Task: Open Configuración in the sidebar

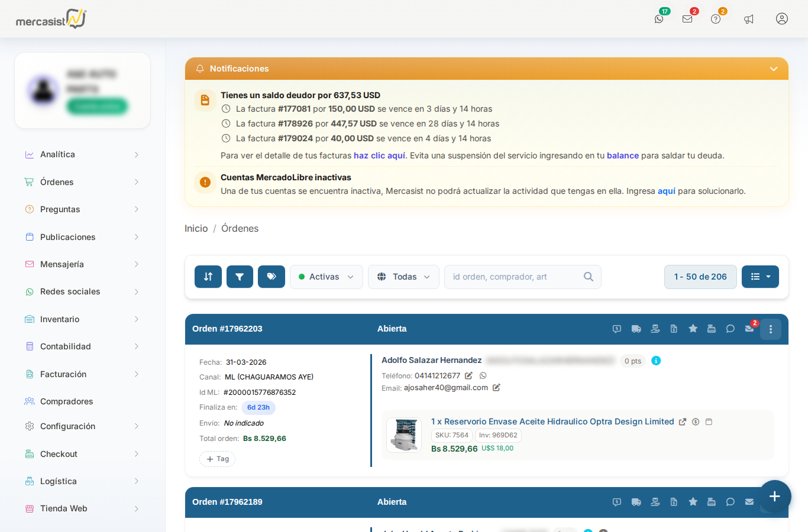Action: 82,426
